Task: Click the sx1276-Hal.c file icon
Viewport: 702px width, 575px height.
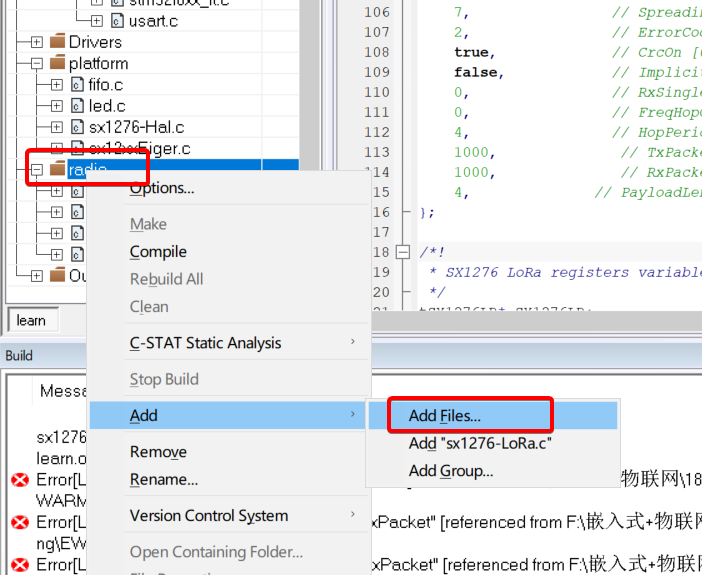Action: (77, 127)
